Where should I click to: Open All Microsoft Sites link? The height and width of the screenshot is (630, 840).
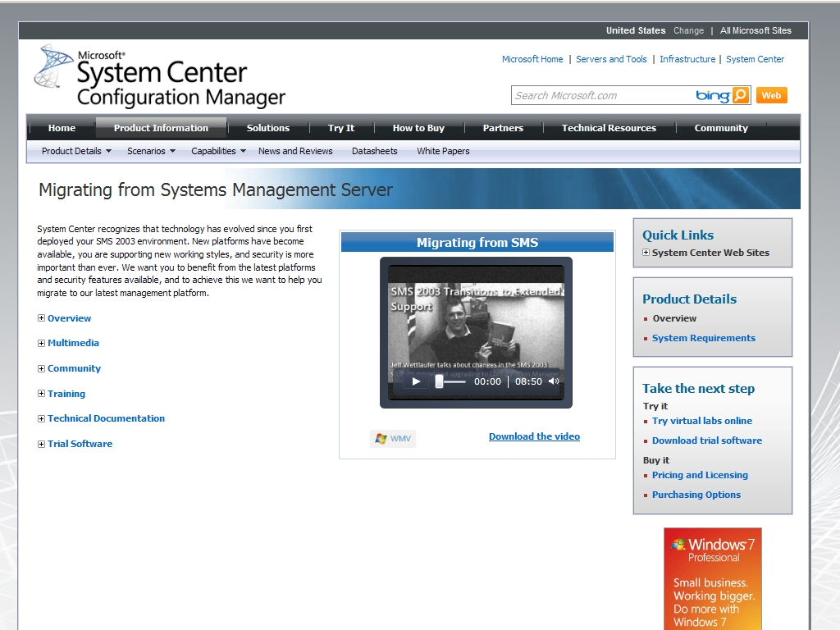[756, 30]
